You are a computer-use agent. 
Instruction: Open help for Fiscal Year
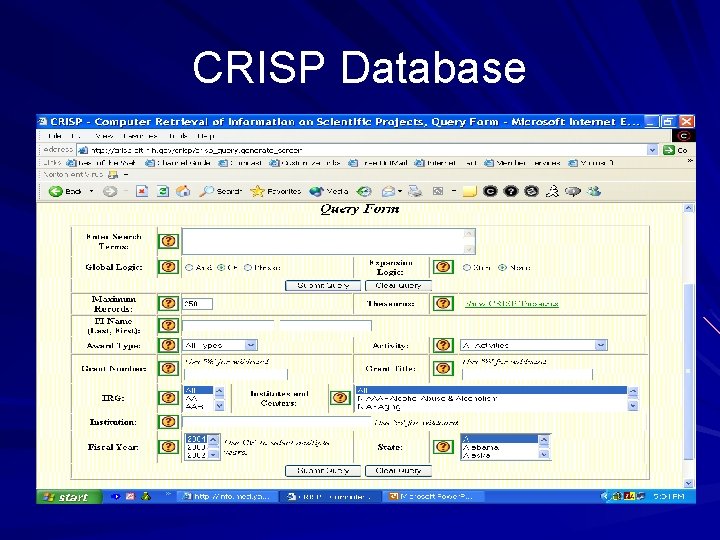coord(169,446)
